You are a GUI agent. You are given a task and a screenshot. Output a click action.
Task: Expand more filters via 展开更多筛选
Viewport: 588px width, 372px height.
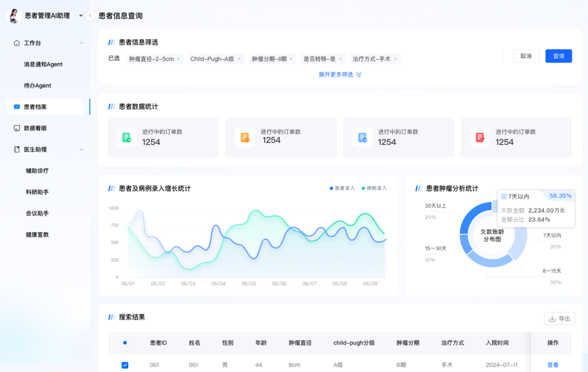point(340,75)
